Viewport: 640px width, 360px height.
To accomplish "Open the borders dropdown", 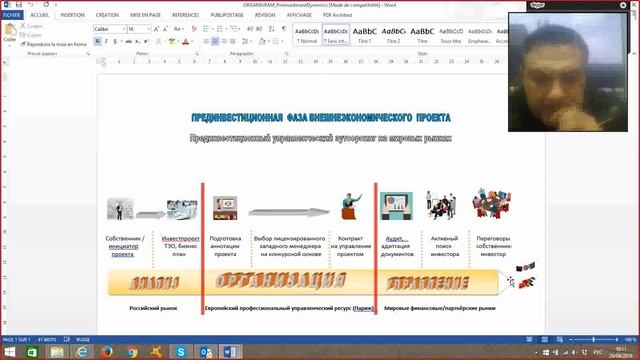I will point(282,41).
